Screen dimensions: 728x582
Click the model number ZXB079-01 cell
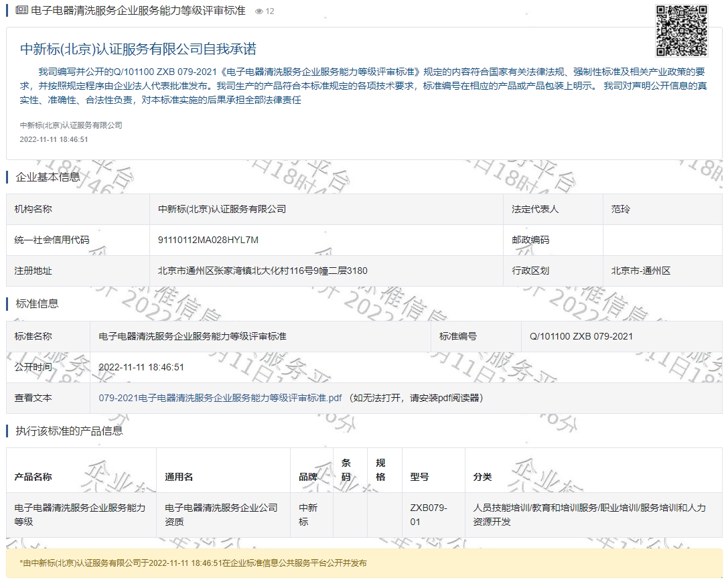click(x=428, y=514)
